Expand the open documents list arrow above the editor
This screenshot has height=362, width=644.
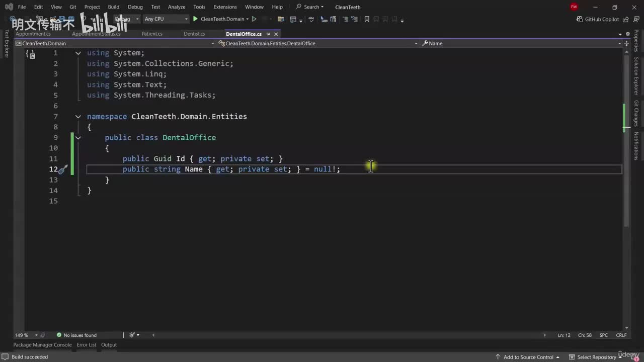pyautogui.click(x=620, y=34)
